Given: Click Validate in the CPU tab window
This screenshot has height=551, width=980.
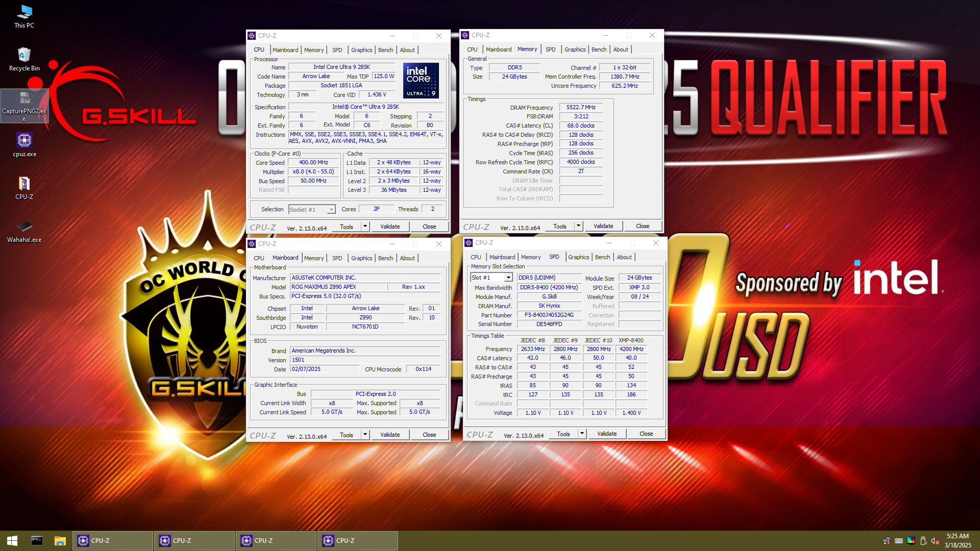Looking at the screenshot, I should [x=390, y=227].
